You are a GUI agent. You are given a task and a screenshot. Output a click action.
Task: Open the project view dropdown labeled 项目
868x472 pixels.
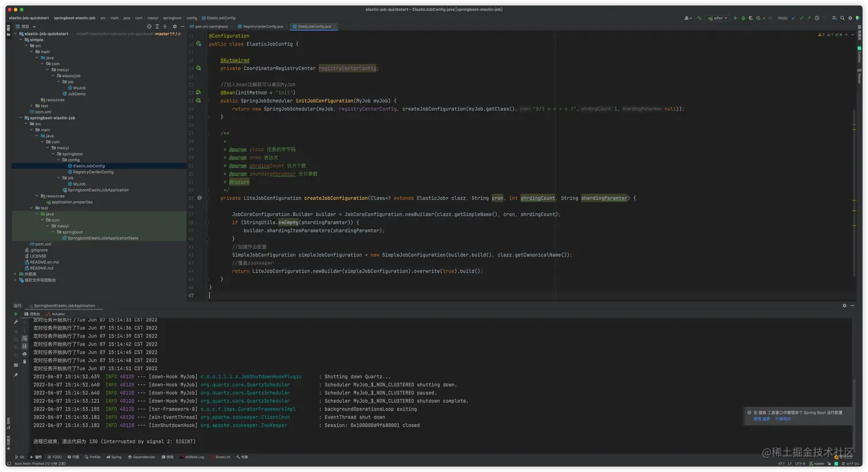click(26, 26)
